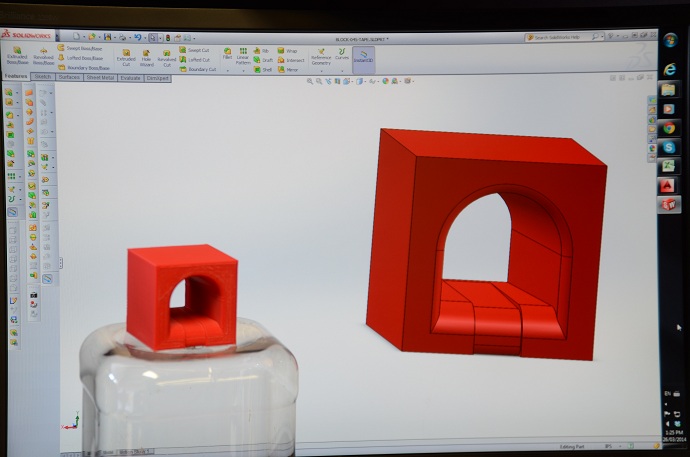Expand the Fillet dropdown arrow
The width and height of the screenshot is (690, 457).
click(228, 70)
